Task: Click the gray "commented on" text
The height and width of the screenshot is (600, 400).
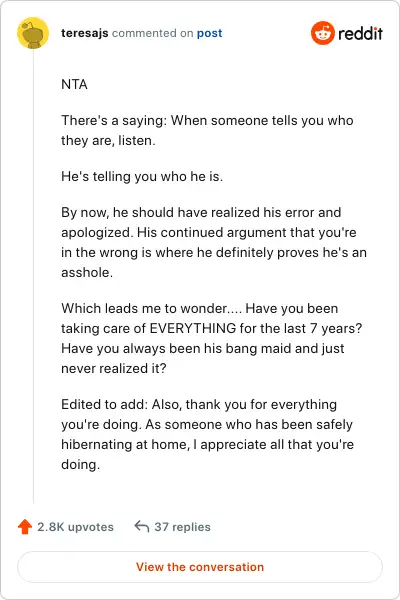Action: pos(152,33)
